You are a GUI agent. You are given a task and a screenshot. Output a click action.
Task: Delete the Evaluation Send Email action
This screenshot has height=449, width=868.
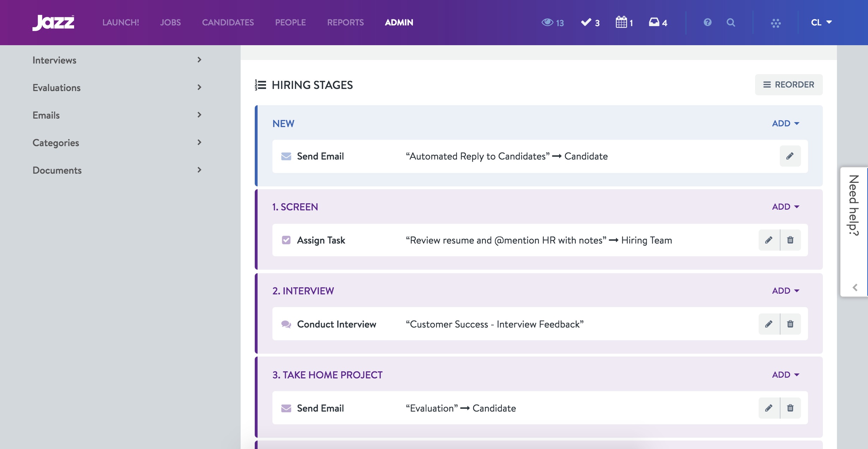pyautogui.click(x=790, y=408)
